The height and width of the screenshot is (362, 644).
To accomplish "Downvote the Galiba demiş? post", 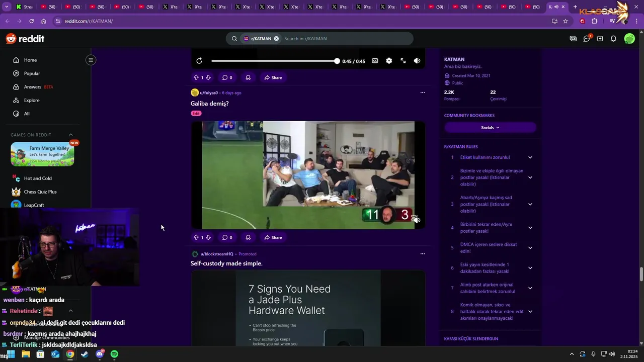I will [208, 237].
